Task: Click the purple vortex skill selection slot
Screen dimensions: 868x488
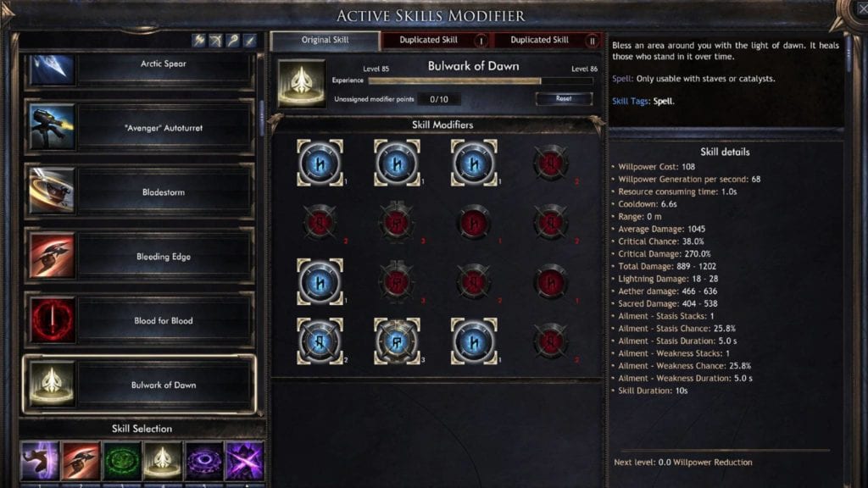Action: point(203,460)
